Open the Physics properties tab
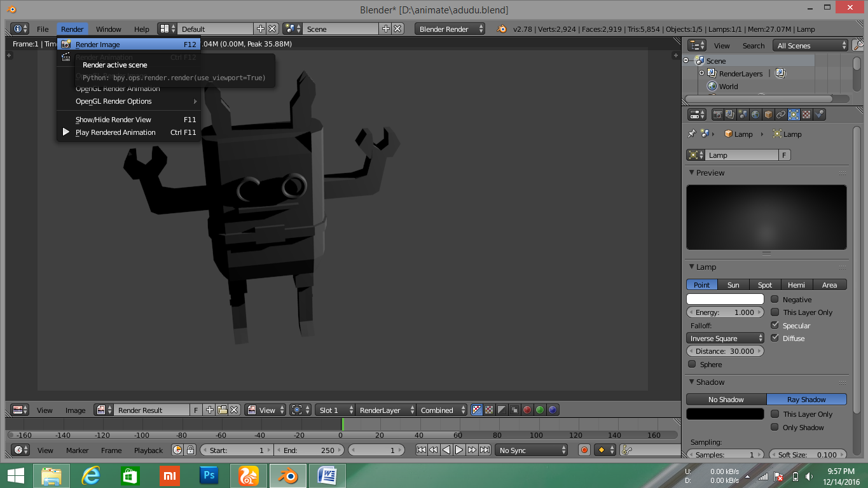 pos(820,114)
